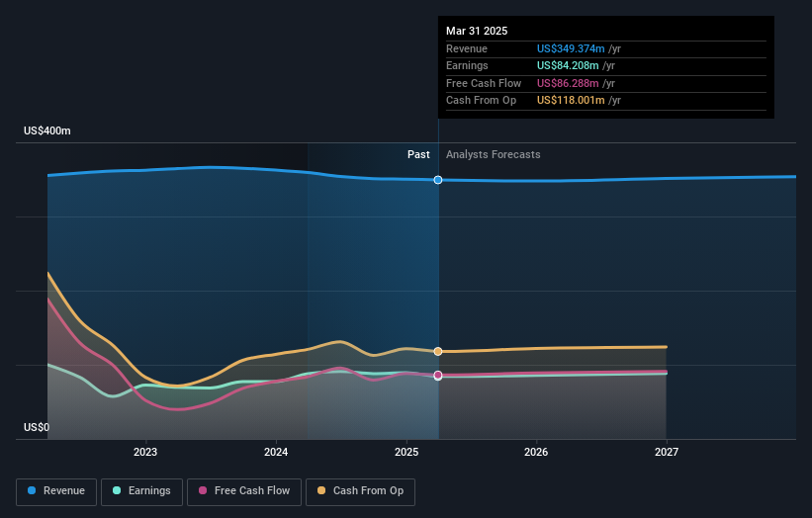Click the 2024 x-axis label
The height and width of the screenshot is (518, 812).
point(276,452)
